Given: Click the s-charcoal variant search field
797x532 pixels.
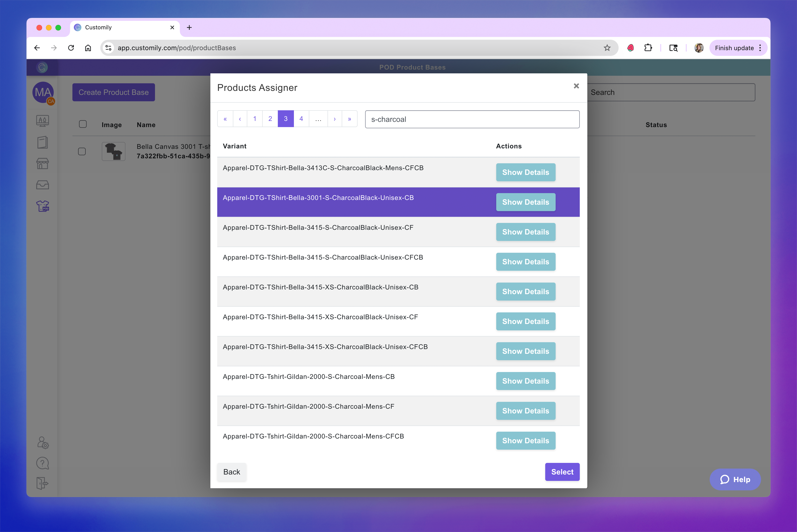Looking at the screenshot, I should pos(472,120).
